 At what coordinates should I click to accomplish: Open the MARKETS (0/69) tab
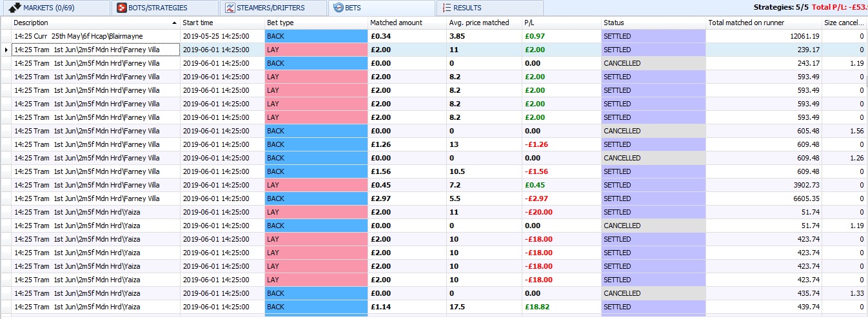[x=54, y=8]
